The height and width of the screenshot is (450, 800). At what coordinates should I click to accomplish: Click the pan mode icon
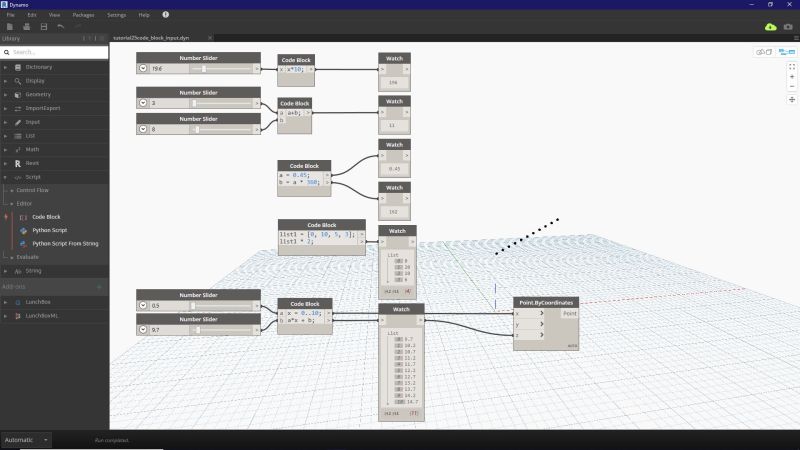[x=792, y=99]
